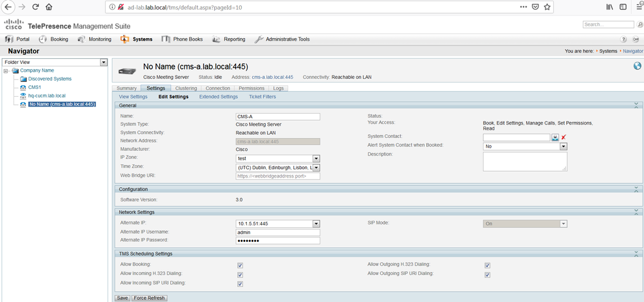Open the Folder View dropdown
Viewport: 644px width, 302px height.
click(x=104, y=62)
